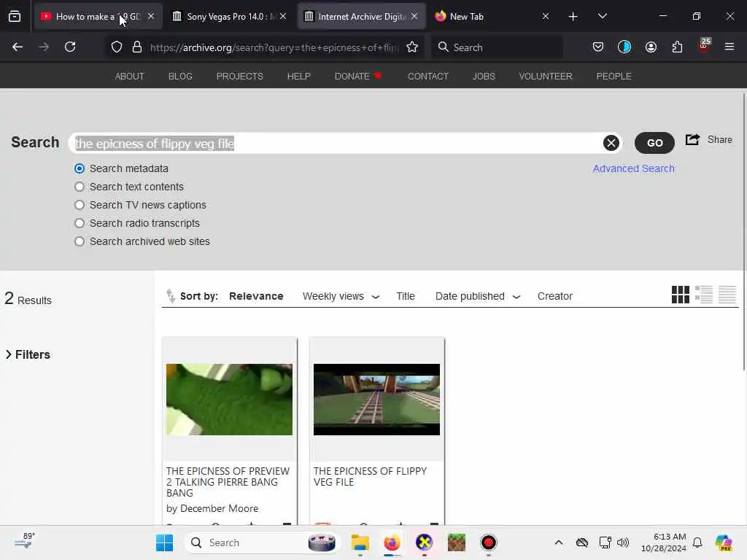Viewport: 747px width, 560px height.
Task: Open the Windows Start button
Action: [165, 542]
